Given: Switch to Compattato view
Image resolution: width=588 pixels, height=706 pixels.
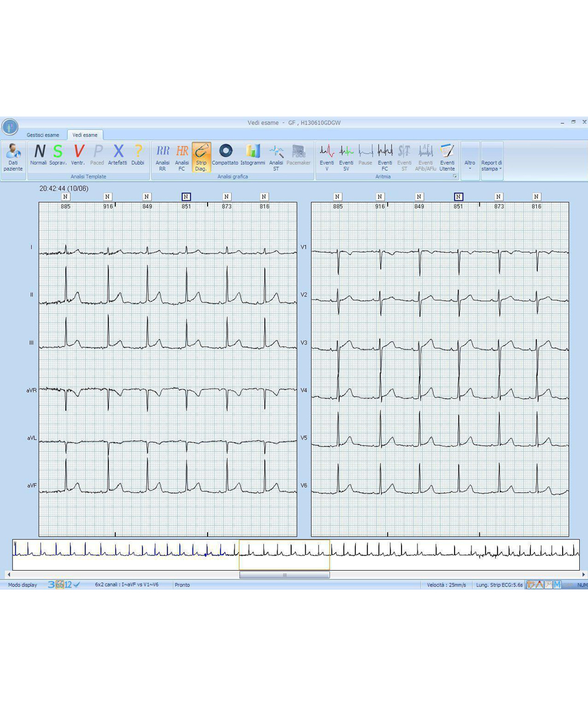Looking at the screenshot, I should [225, 156].
